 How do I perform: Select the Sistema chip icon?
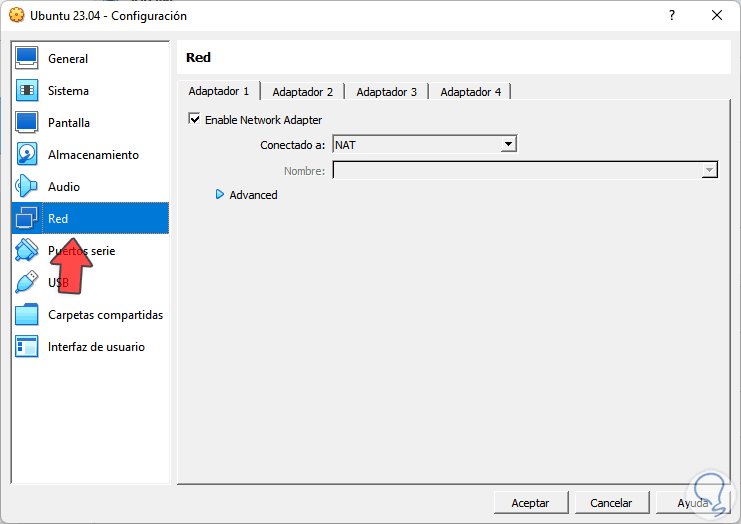coord(27,91)
